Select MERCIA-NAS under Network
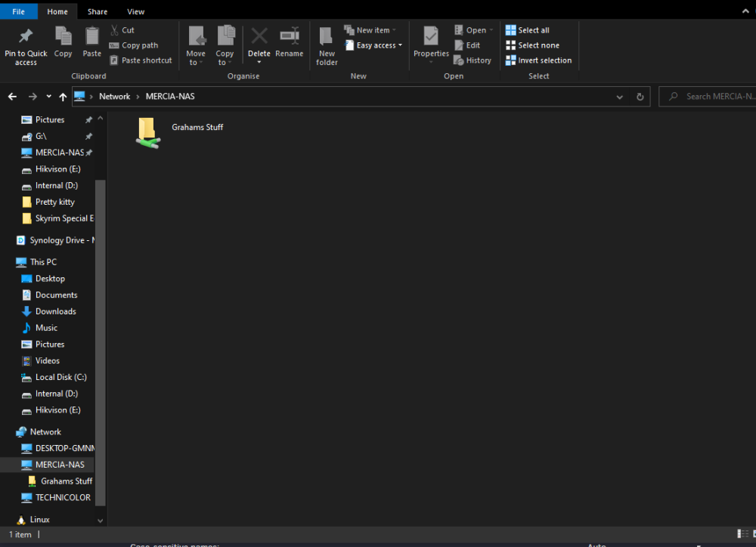 pyautogui.click(x=60, y=465)
